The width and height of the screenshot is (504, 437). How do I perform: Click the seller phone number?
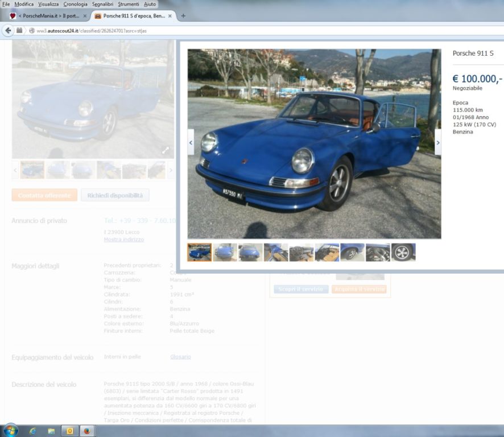tap(140, 221)
